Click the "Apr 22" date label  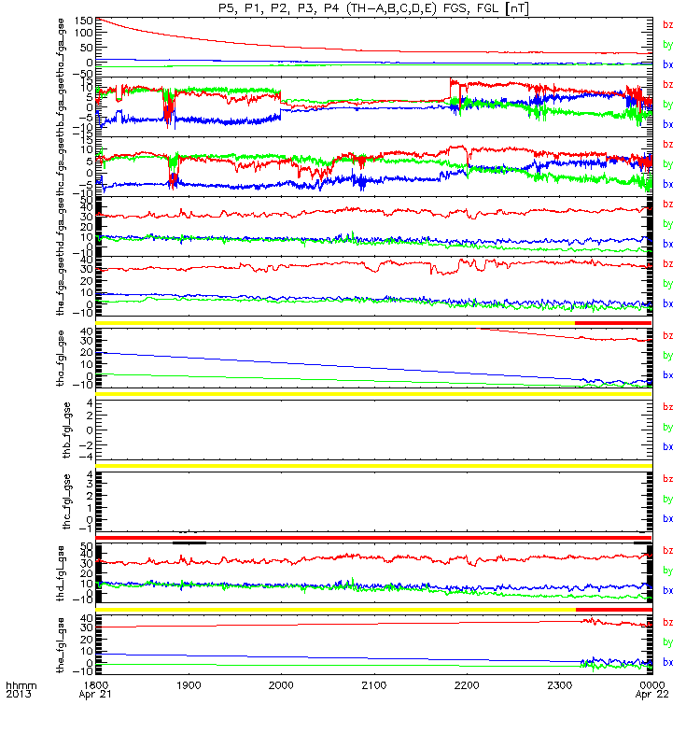coord(652,695)
